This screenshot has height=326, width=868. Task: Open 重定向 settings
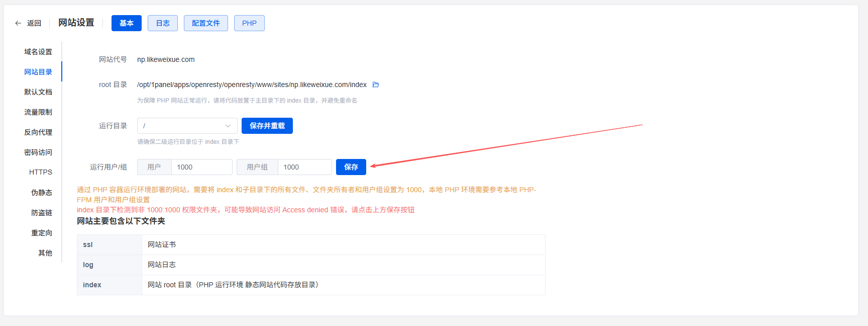click(42, 233)
